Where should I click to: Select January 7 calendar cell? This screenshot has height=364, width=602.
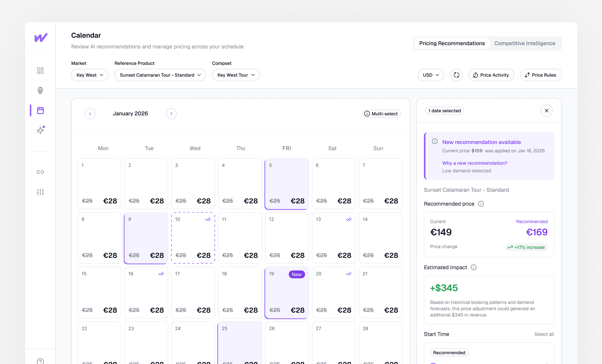pos(380,184)
